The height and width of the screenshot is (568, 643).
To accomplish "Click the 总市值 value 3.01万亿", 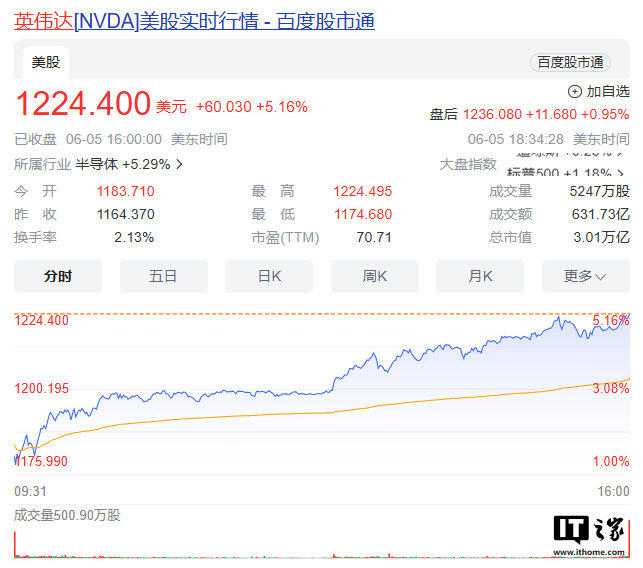I will [602, 237].
